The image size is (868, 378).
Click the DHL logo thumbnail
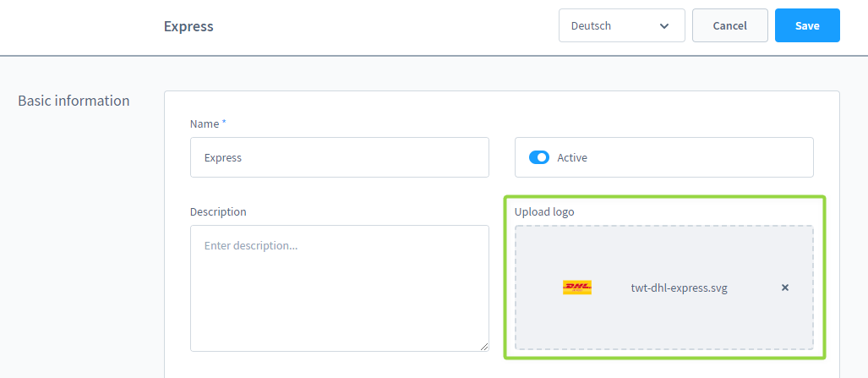[577, 288]
